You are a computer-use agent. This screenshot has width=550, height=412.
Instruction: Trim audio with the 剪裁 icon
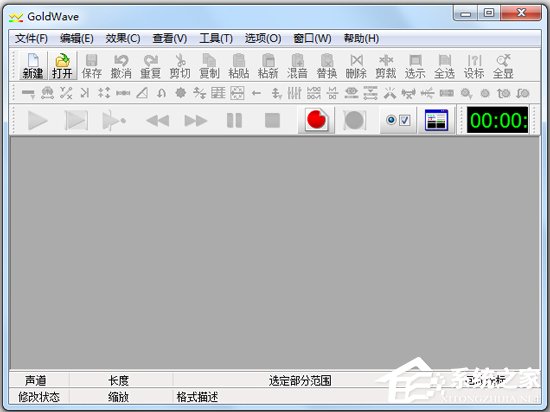tap(386, 60)
